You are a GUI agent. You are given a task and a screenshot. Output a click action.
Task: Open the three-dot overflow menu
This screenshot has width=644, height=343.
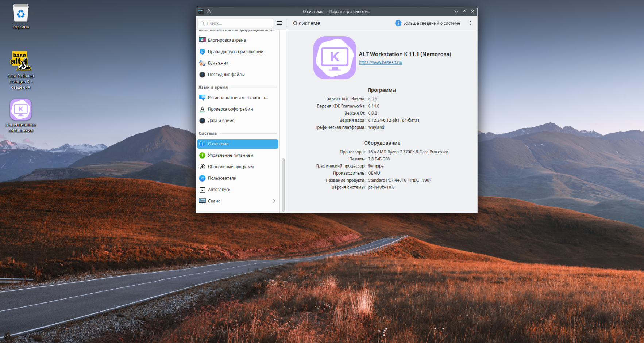[x=470, y=23]
